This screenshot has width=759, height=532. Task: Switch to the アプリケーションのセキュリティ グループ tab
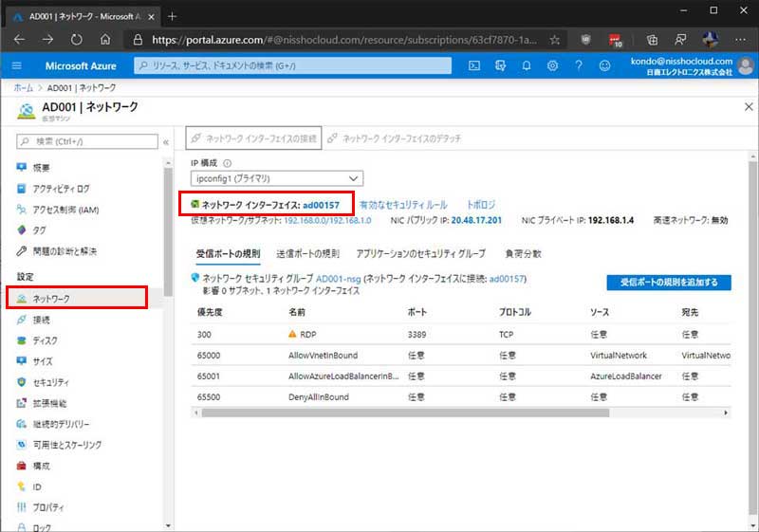[420, 254]
